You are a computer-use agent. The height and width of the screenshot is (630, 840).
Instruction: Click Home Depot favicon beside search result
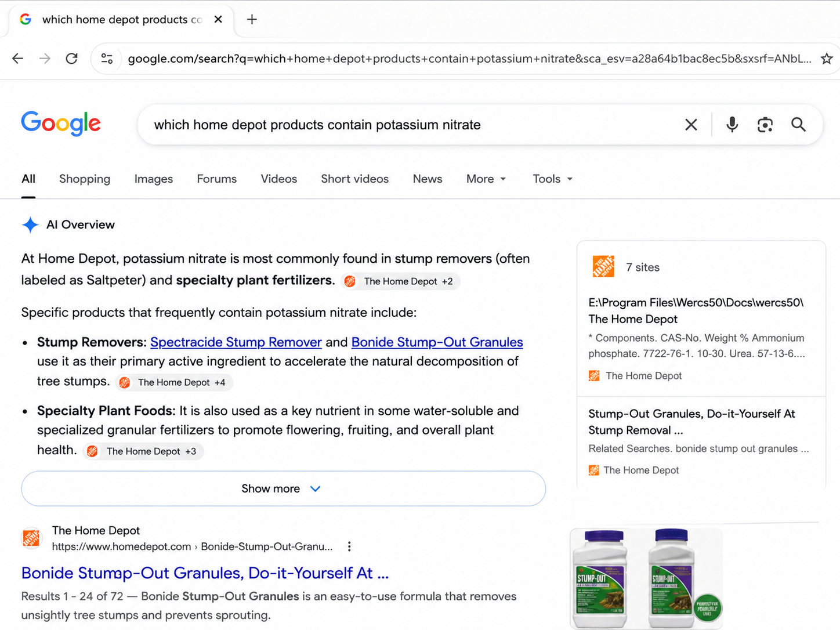(31, 538)
